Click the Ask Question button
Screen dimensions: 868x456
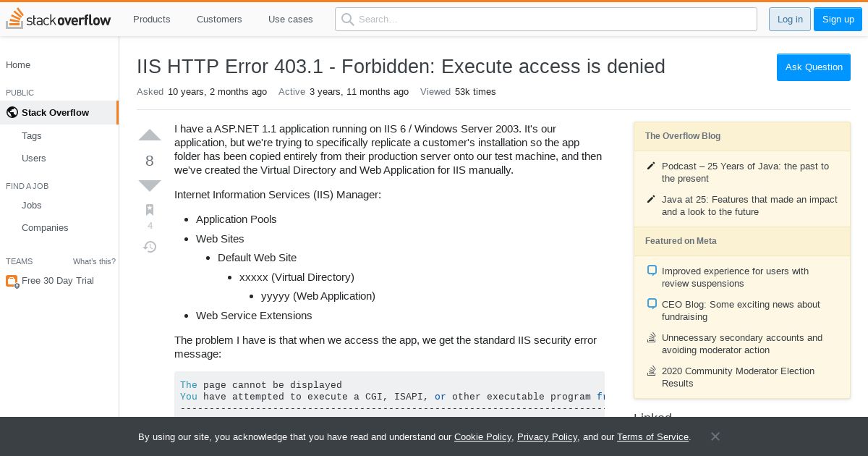[814, 67]
